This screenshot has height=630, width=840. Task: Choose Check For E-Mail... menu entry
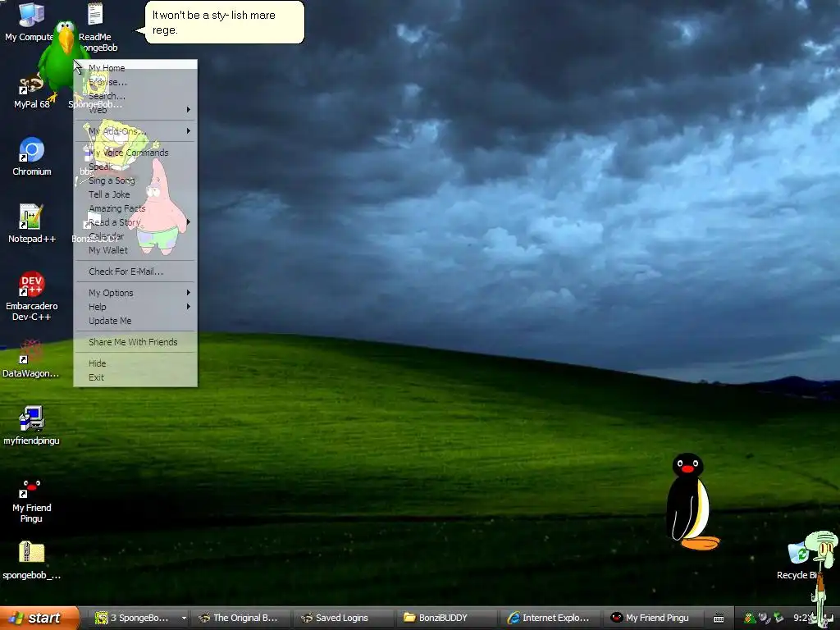point(135,272)
